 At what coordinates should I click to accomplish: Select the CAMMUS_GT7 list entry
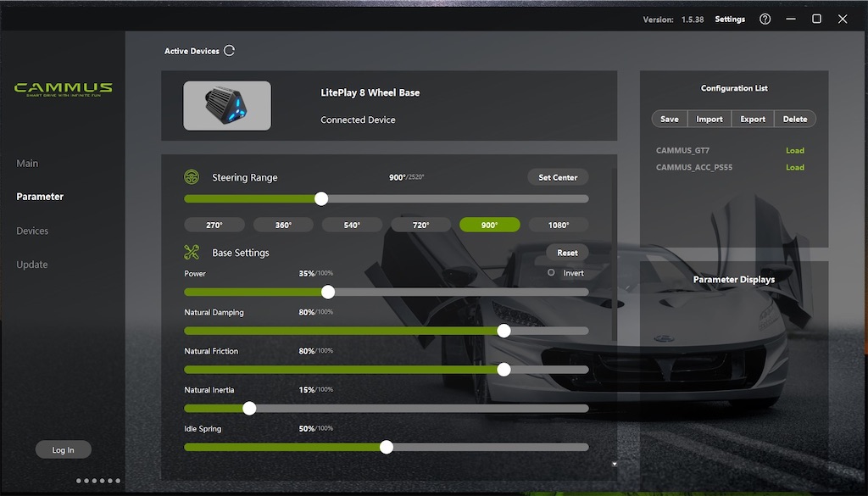click(682, 151)
